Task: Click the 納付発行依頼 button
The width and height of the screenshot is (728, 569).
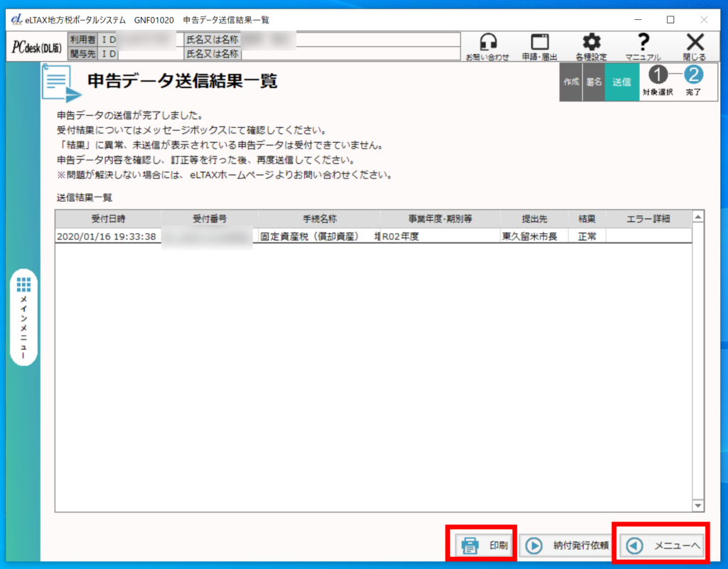Action: [x=567, y=546]
